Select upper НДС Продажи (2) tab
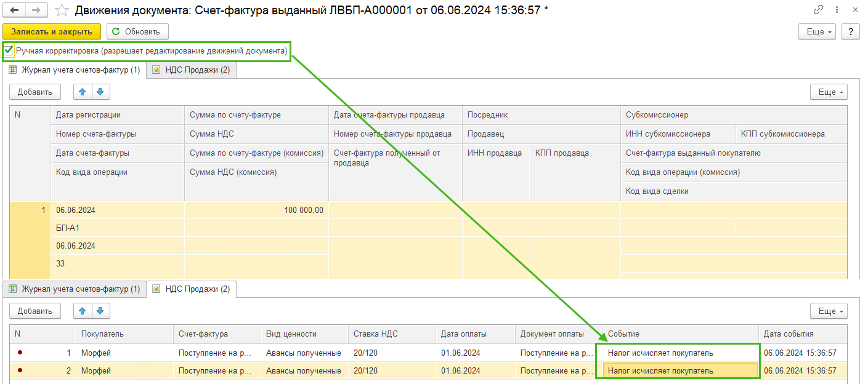This screenshot has height=384, width=868. (191, 70)
